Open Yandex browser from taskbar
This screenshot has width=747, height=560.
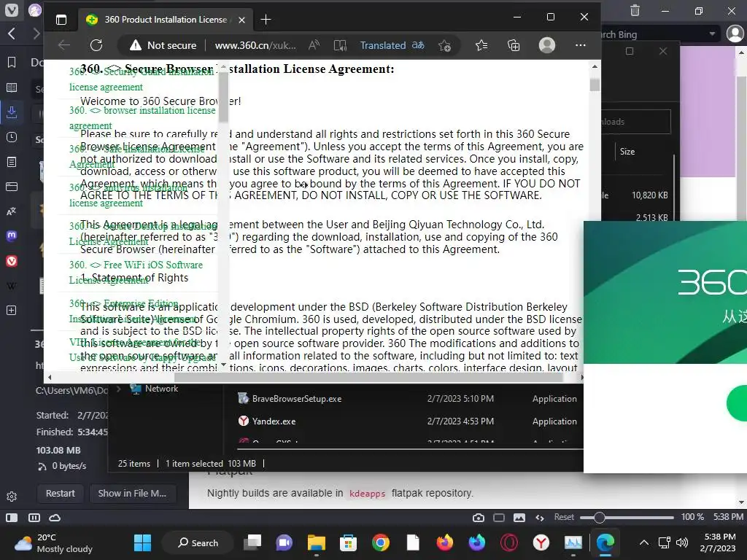coord(541,542)
